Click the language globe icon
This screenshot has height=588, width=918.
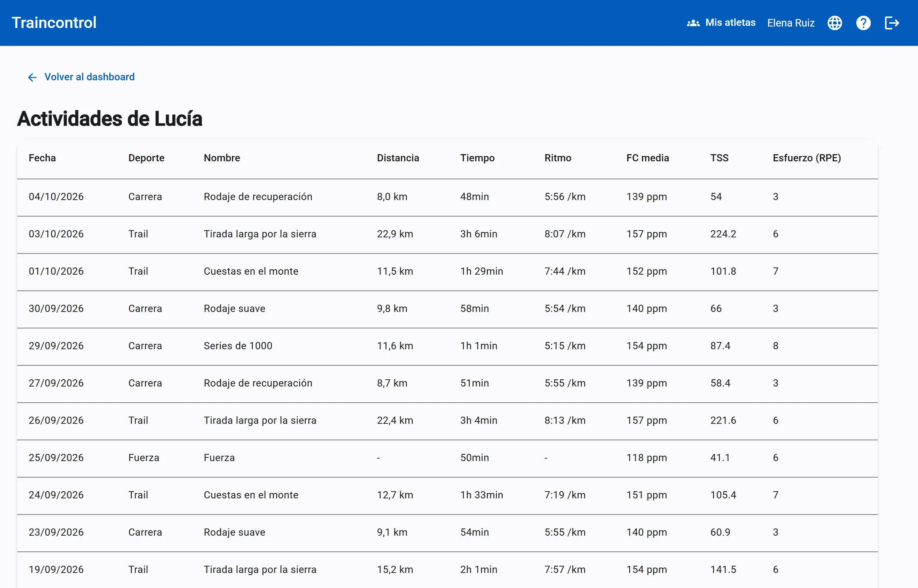click(x=834, y=23)
